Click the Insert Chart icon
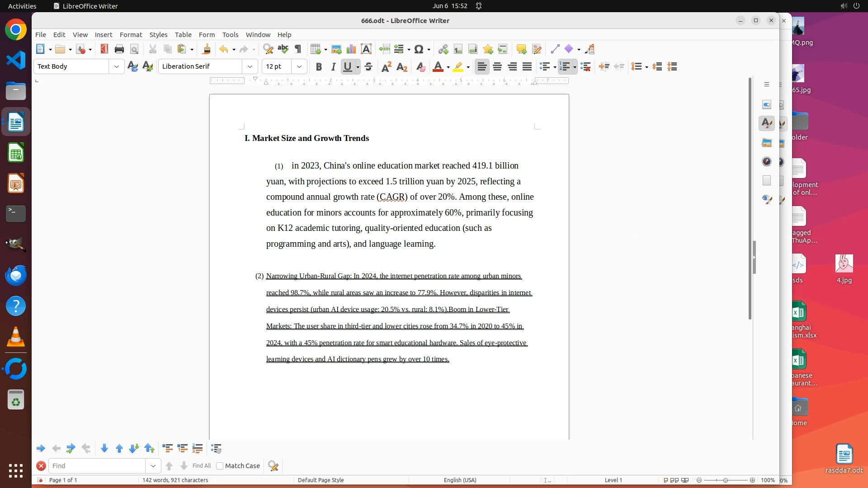This screenshot has width=868, height=488. [351, 49]
